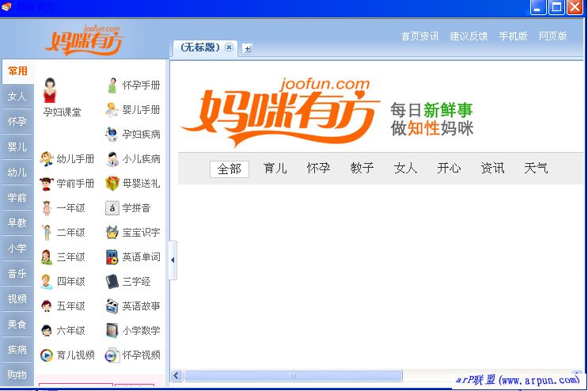Select the 常用 sidebar tab
588x391 pixels.
[x=17, y=71]
